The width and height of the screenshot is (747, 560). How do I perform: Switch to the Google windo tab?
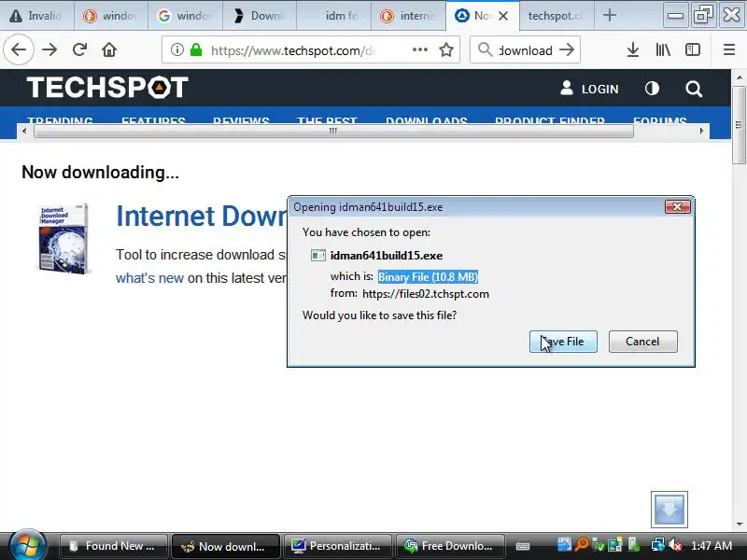pyautogui.click(x=185, y=16)
